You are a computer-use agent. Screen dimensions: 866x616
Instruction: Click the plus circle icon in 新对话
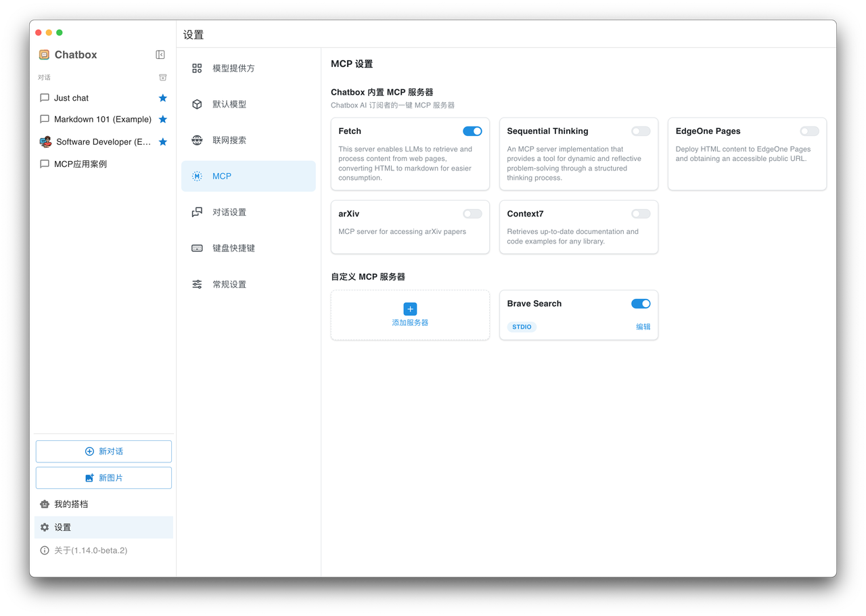89,451
